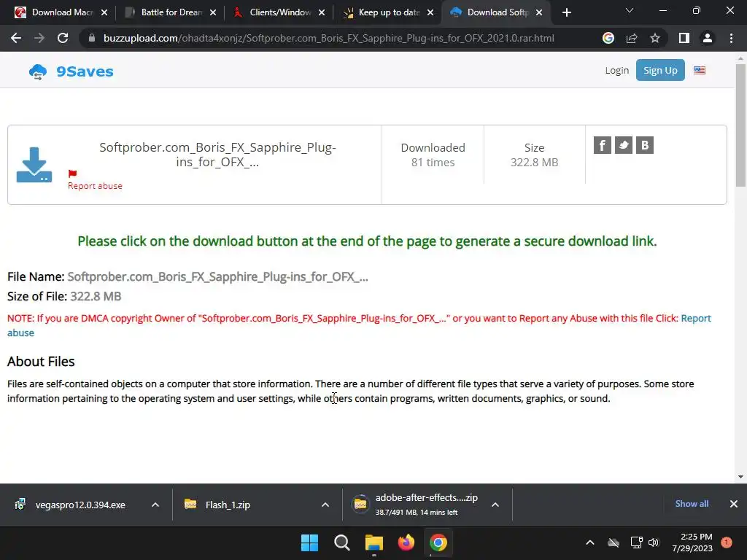Click the 9Saves site name link
747x560 pixels.
[85, 71]
